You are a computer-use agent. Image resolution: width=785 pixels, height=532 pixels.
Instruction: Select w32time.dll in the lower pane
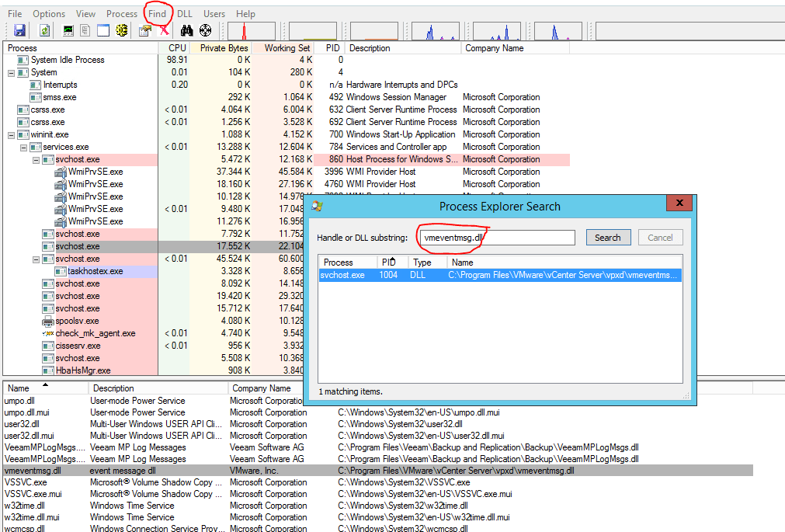point(25,506)
